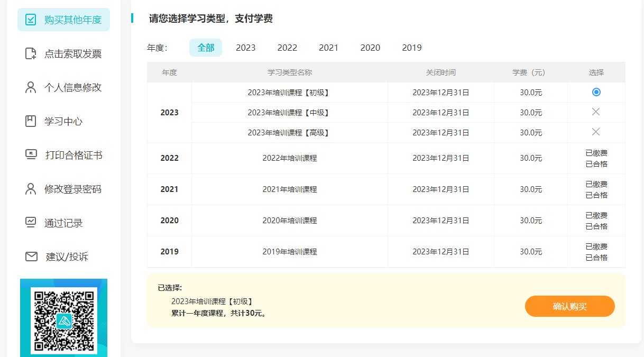Click the 点击索取发票 document icon
The height and width of the screenshot is (357, 644).
(x=31, y=54)
